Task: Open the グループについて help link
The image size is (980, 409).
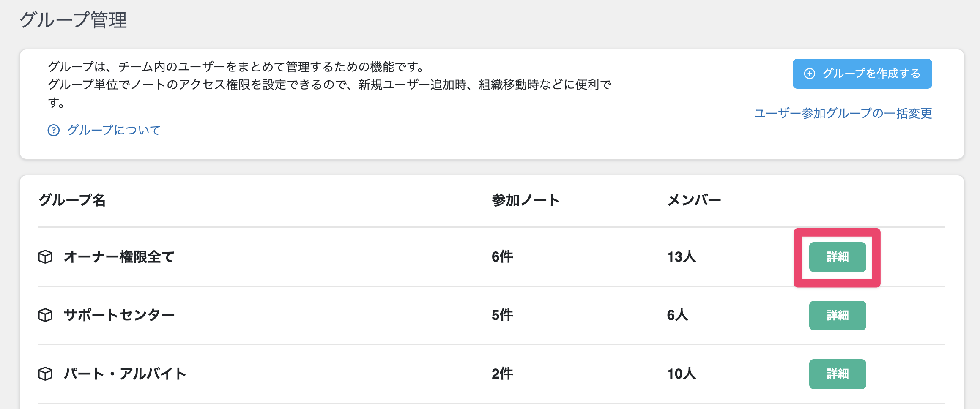Action: (x=114, y=130)
